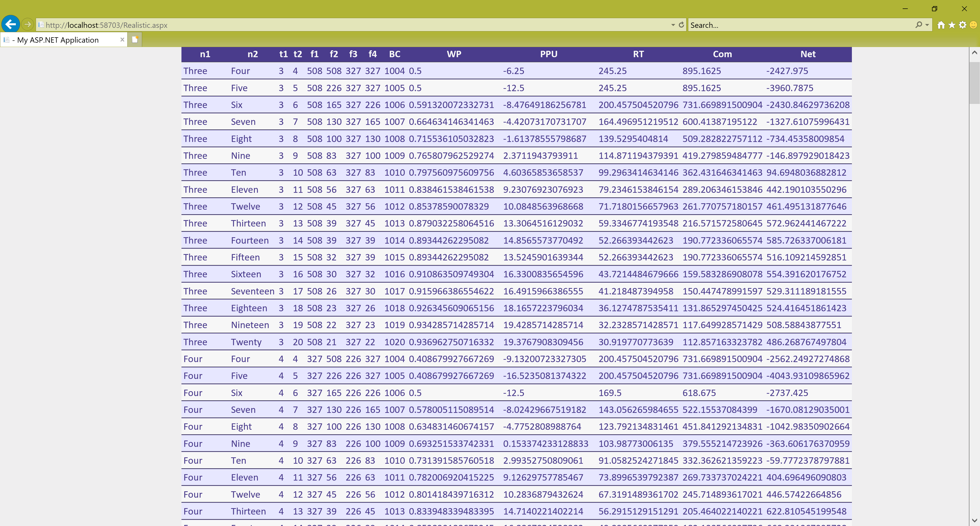The image size is (980, 526).
Task: Click the WP column header
Action: (x=454, y=54)
